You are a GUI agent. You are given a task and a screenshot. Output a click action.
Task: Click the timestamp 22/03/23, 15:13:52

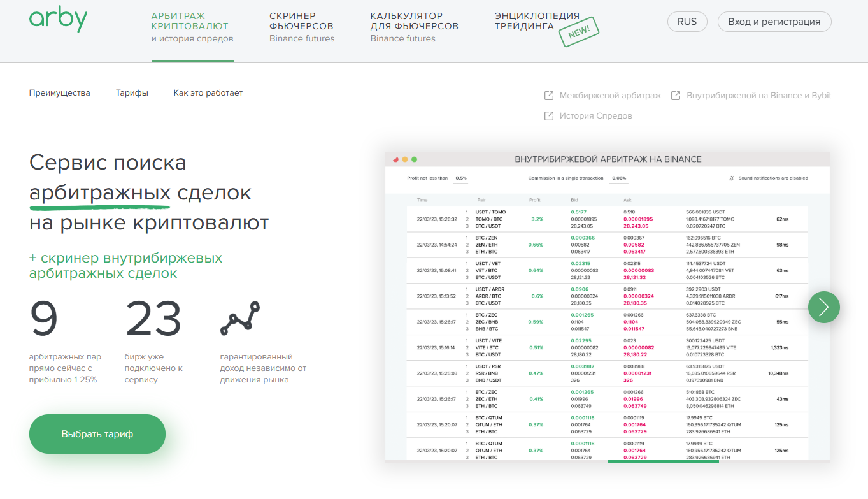(x=437, y=296)
